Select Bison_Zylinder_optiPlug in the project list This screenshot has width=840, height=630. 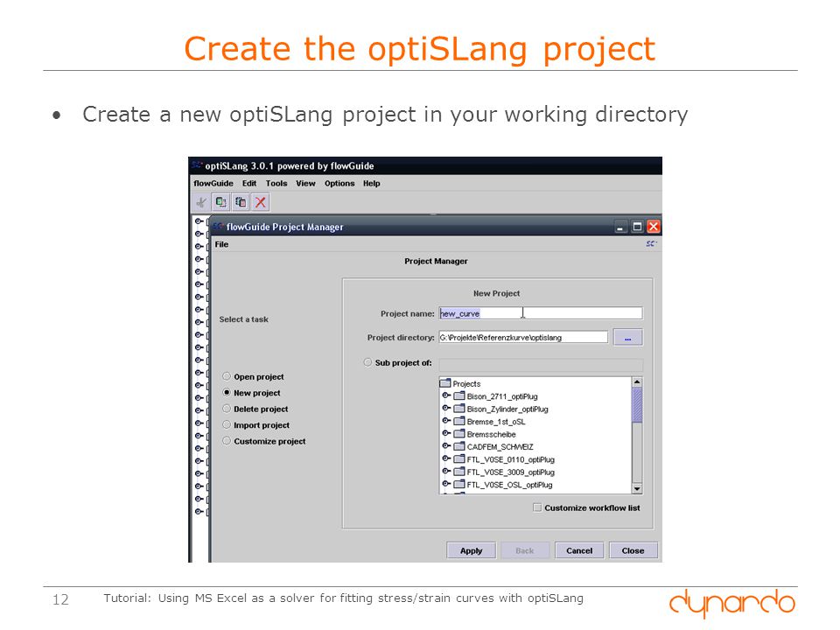507,409
